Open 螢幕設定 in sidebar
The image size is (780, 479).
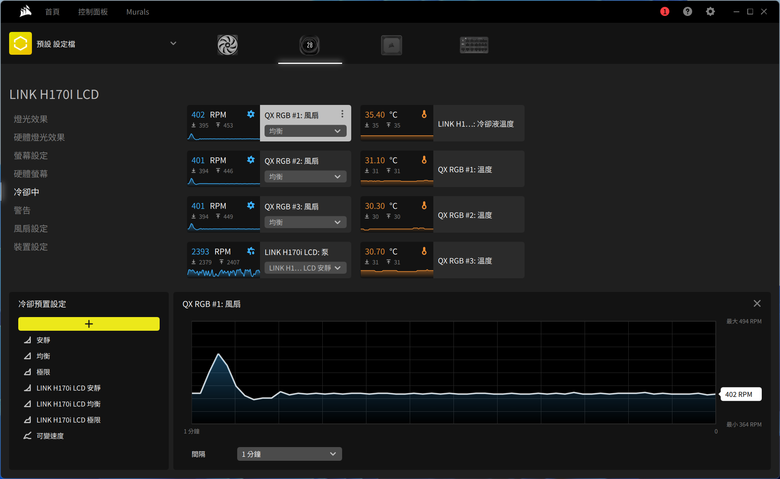(31, 156)
